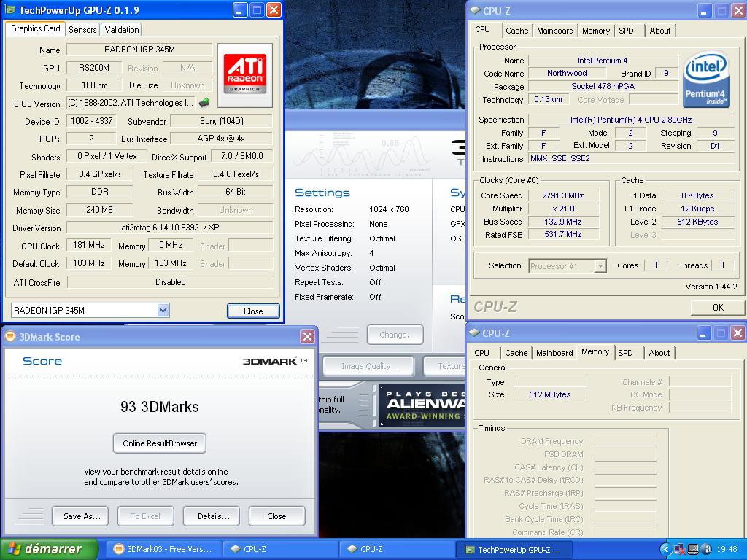Click the Change... settings button in 3DMark03
Image resolution: width=747 pixels, height=560 pixels.
[x=395, y=335]
